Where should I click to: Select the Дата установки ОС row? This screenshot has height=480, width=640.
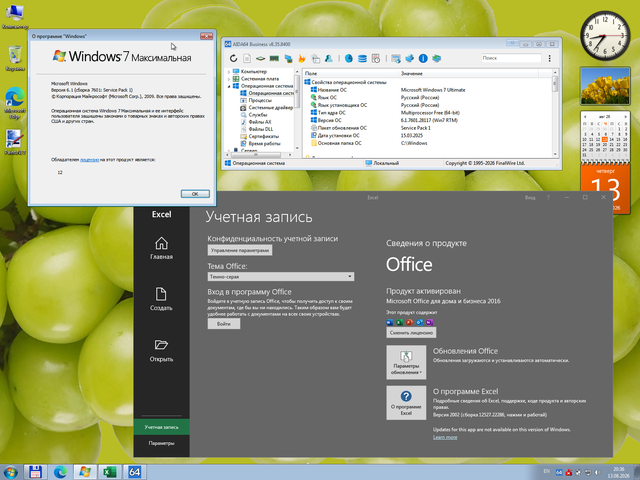click(428, 135)
